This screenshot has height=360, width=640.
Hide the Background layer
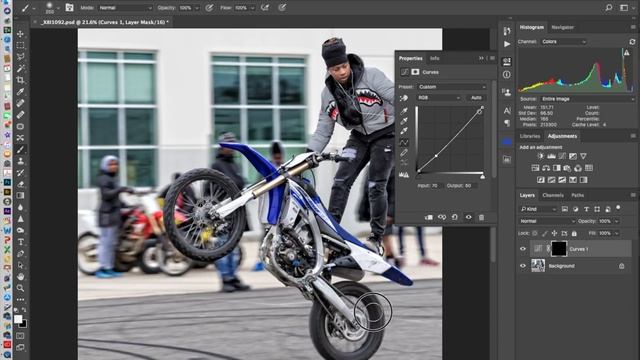pos(523,266)
